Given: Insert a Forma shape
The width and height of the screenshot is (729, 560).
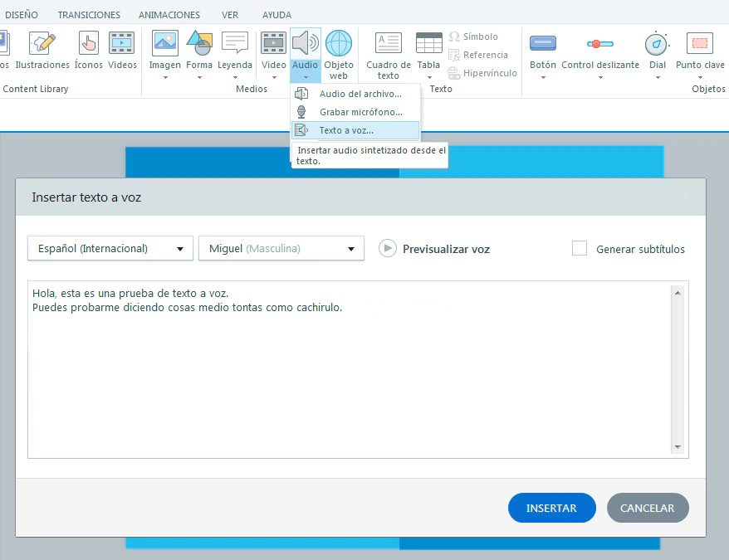Looking at the screenshot, I should 199,51.
